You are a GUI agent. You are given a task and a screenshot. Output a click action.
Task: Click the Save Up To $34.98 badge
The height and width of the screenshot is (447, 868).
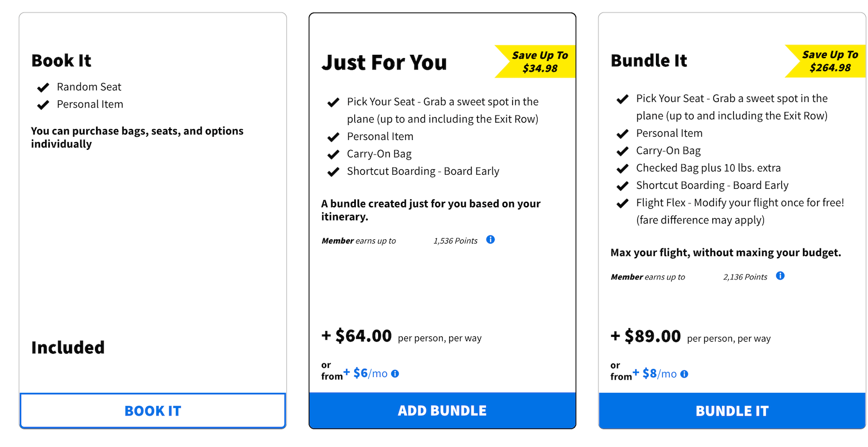tap(535, 61)
